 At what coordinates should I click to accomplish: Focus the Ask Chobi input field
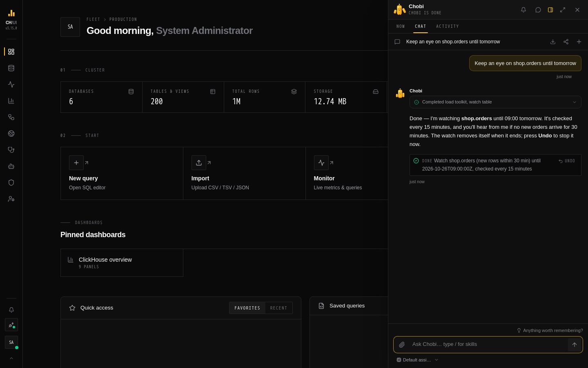488,344
